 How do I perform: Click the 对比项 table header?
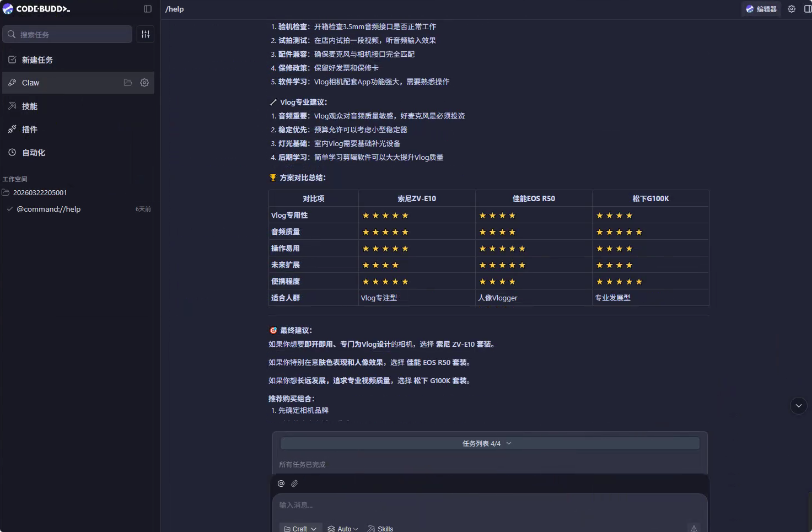[x=314, y=198]
